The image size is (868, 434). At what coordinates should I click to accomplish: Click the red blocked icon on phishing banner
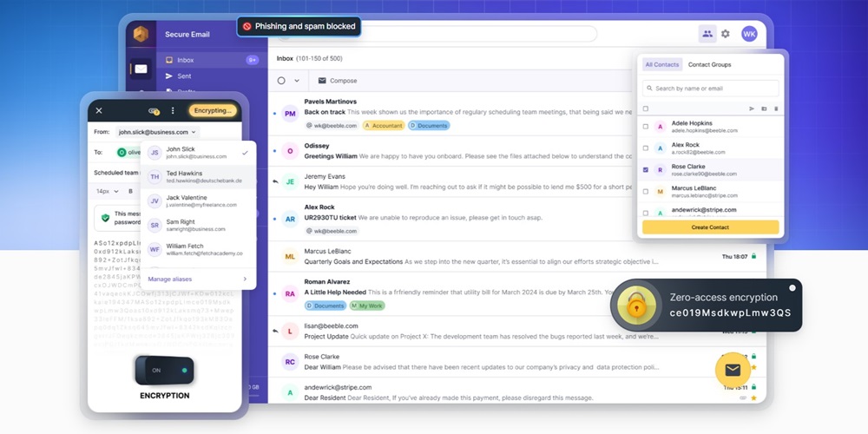point(247,26)
